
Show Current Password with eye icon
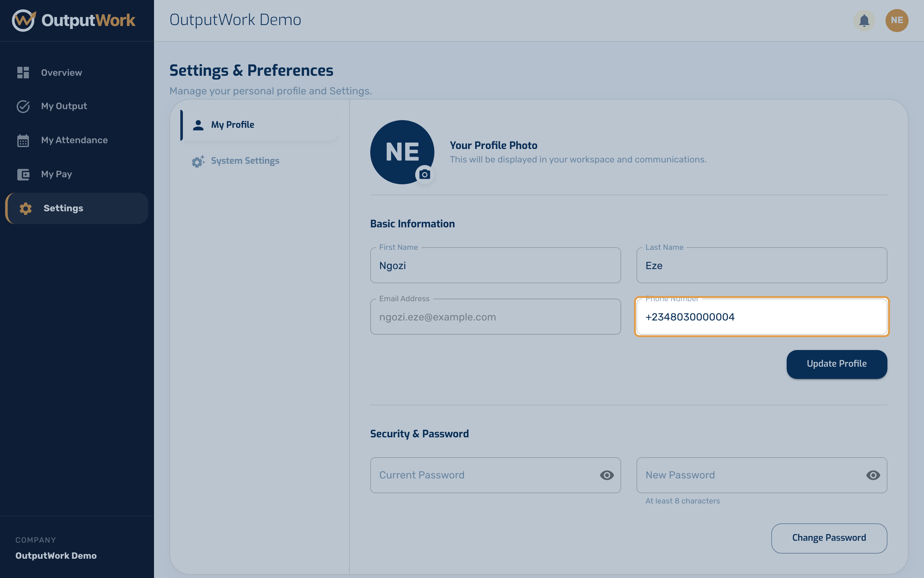coord(607,475)
